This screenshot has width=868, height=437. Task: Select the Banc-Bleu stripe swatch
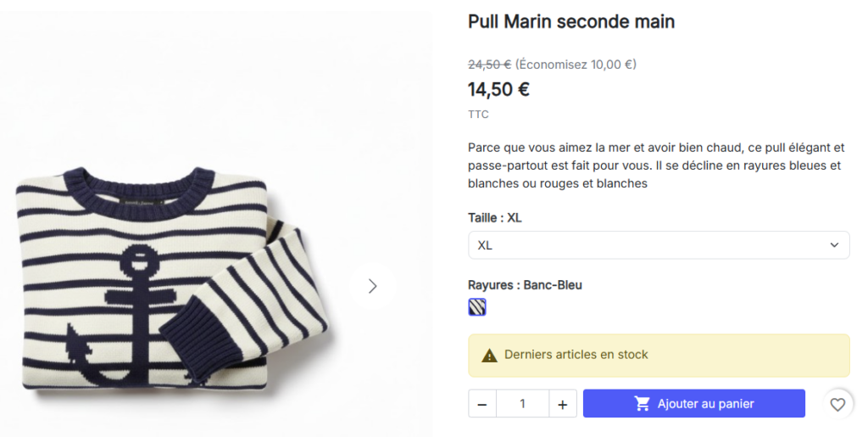coord(477,307)
